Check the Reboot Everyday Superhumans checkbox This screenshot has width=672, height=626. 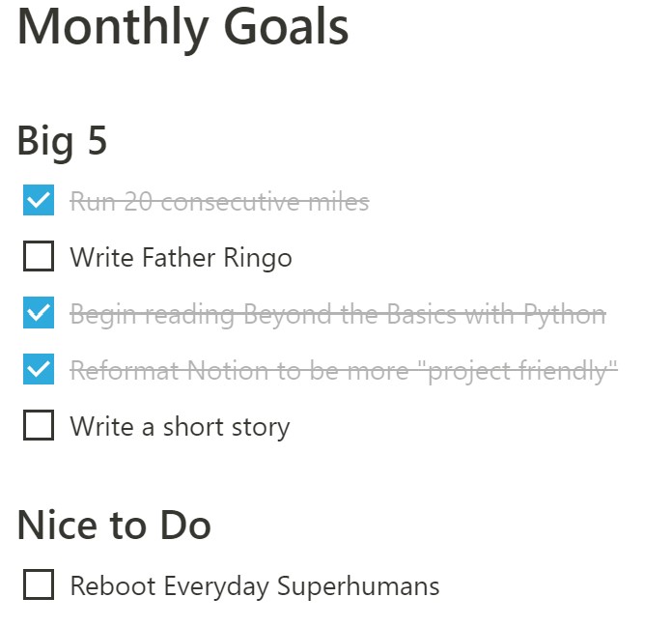coord(39,584)
